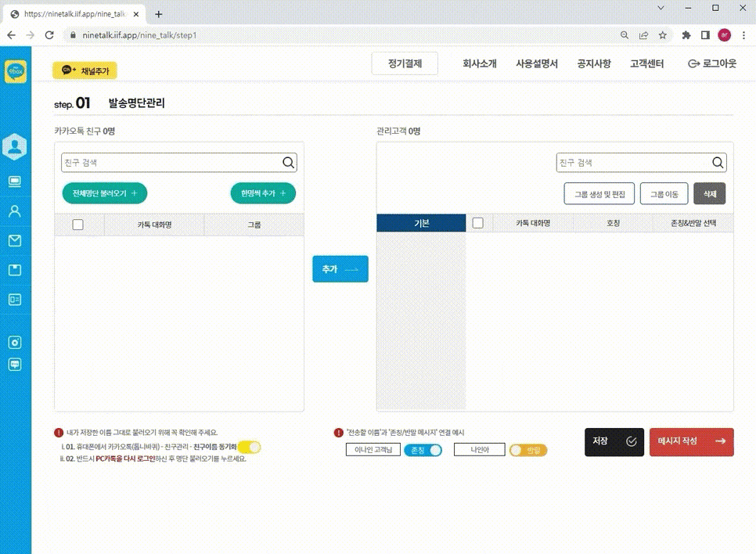The image size is (756, 554).
Task: Click 나인아 example box
Action: pyautogui.click(x=479, y=450)
